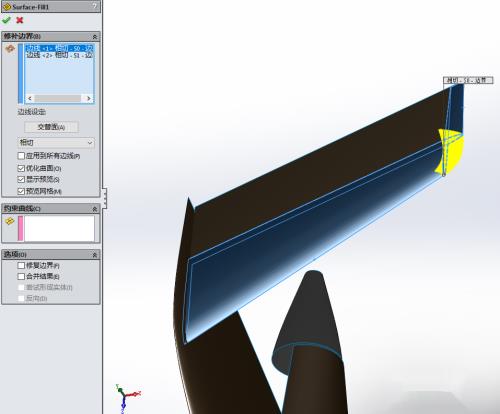Select 边线<1> 相切 entry in boundary list

tap(60, 48)
